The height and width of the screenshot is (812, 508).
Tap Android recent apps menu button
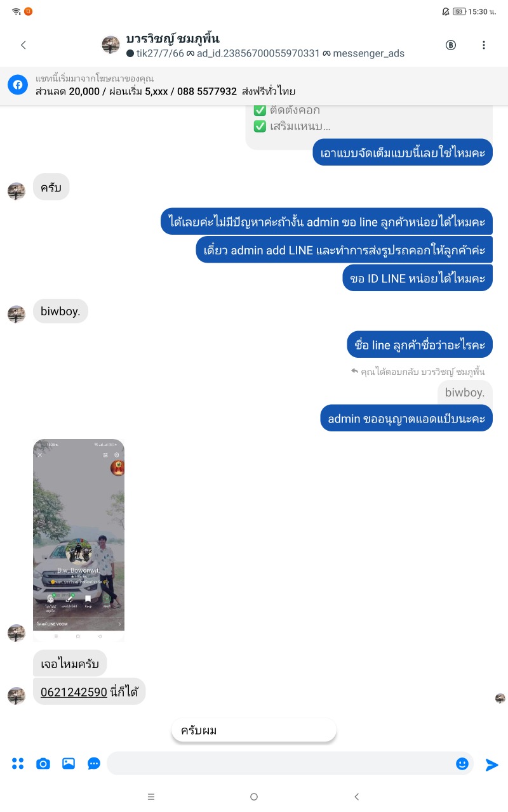pyautogui.click(x=151, y=797)
